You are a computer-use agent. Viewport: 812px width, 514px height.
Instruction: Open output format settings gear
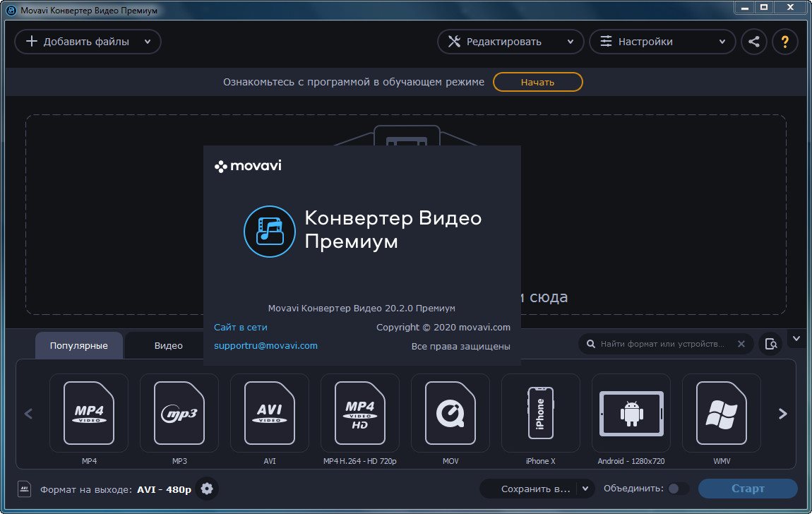point(207,489)
